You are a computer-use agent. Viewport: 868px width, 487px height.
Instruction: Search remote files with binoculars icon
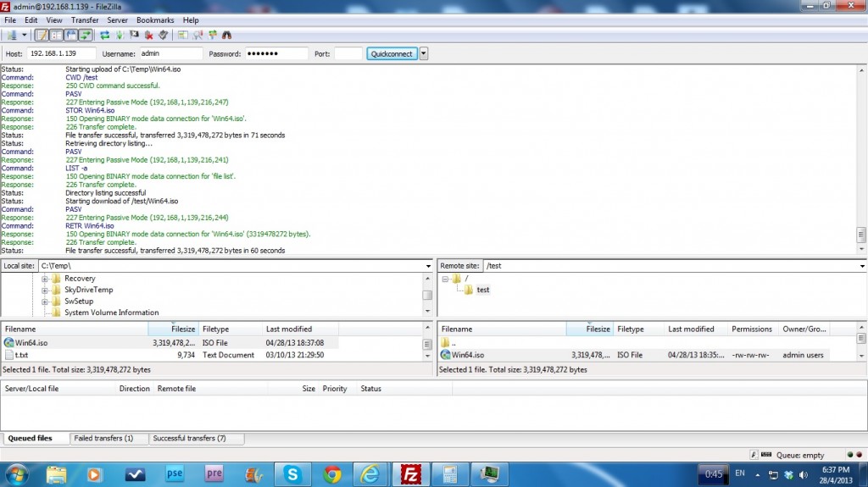point(227,35)
